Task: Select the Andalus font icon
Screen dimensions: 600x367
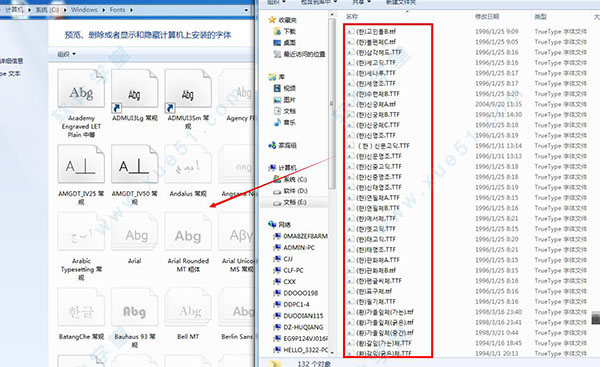Action: coord(188,165)
